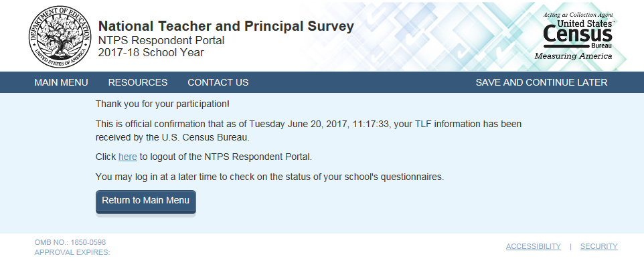Open the MAIN MENU navigation item
The image size is (644, 271).
[x=61, y=82]
